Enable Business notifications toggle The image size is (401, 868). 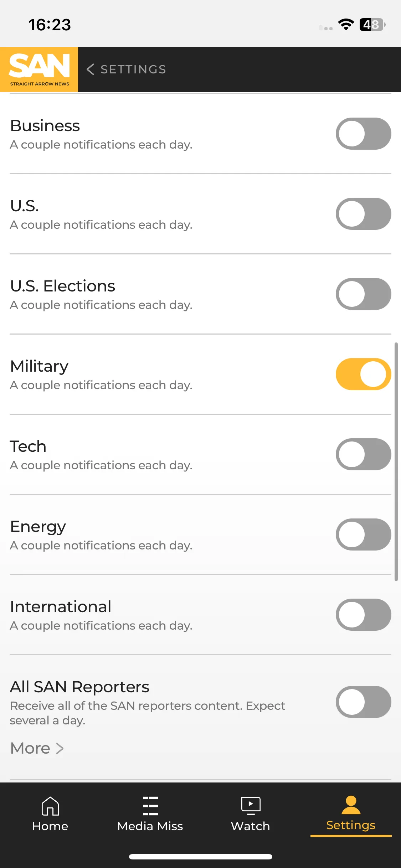click(364, 134)
